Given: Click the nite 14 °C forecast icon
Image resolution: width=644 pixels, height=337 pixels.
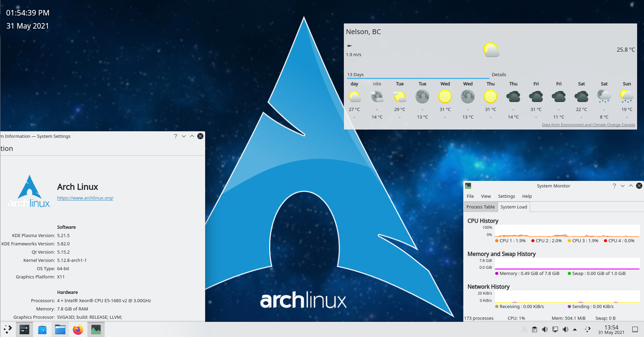Looking at the screenshot, I should point(377,96).
